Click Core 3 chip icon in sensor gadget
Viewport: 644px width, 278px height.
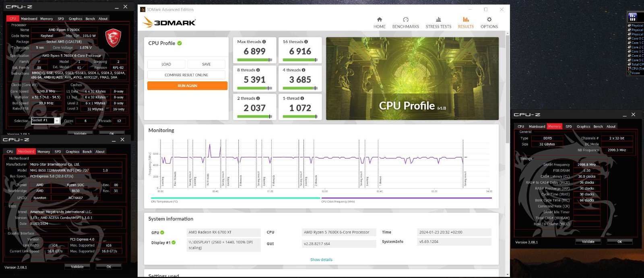pyautogui.click(x=629, y=51)
